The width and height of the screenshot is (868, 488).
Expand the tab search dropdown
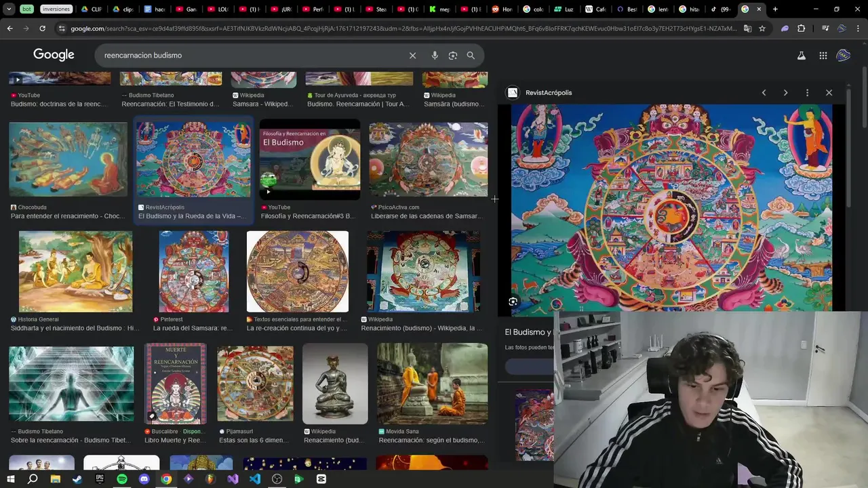pos(9,9)
